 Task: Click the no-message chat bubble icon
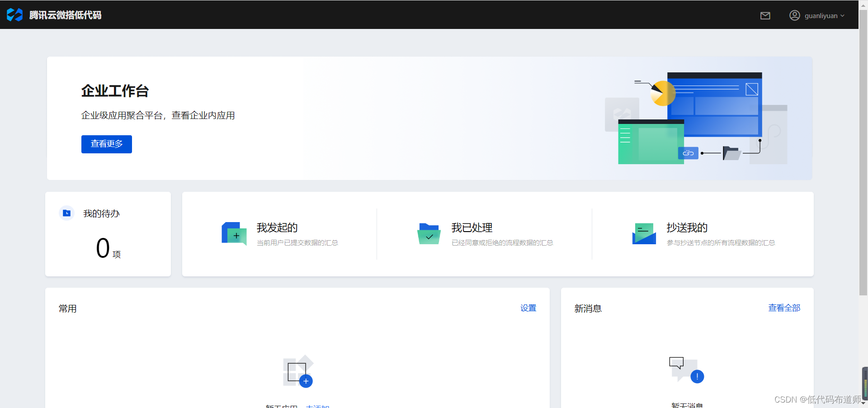[687, 370]
